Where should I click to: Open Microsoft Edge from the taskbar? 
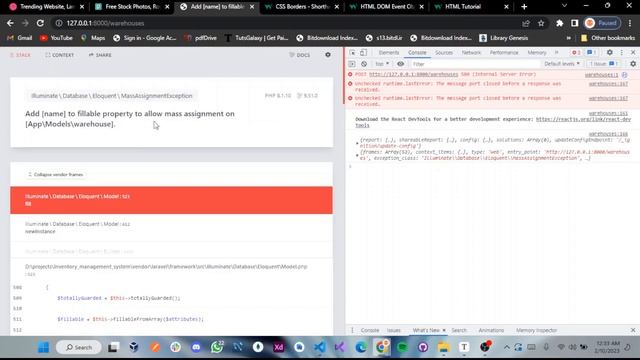click(361, 347)
